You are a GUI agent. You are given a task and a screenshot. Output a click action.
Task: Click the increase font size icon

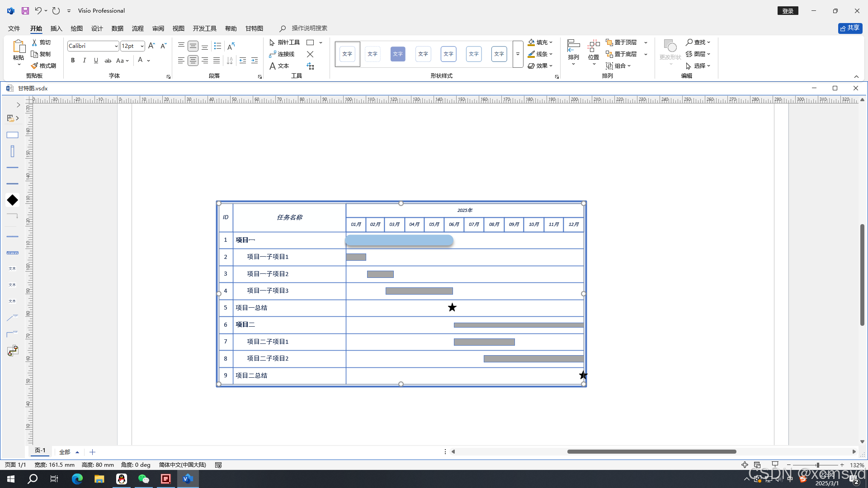tap(151, 46)
